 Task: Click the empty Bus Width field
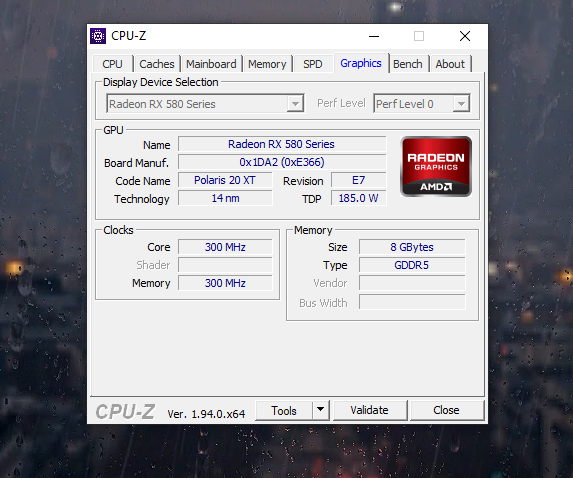coord(412,302)
